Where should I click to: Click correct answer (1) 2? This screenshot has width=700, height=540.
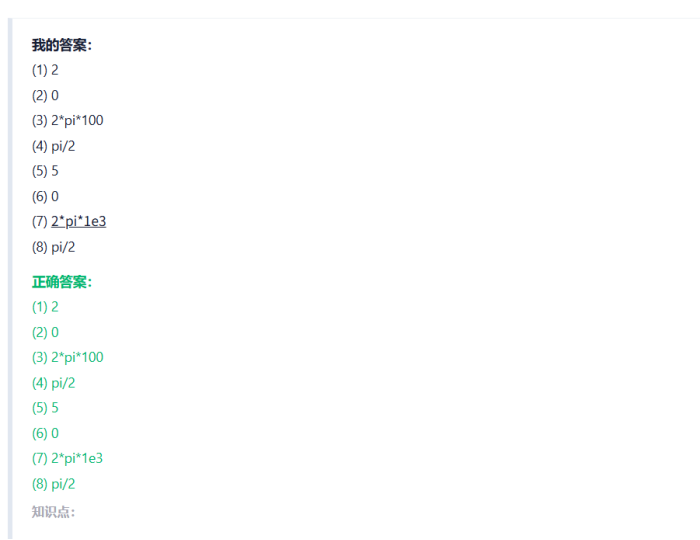click(45, 307)
